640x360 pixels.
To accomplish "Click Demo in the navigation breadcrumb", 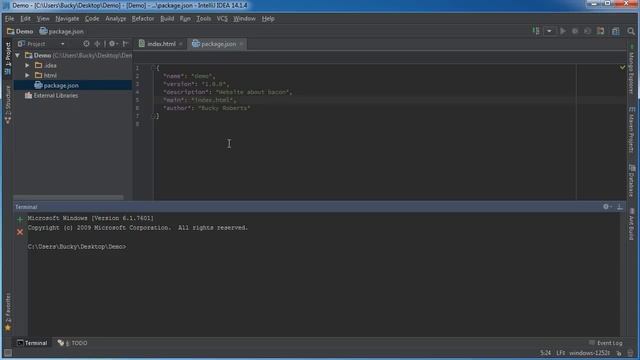I will click(x=20, y=31).
